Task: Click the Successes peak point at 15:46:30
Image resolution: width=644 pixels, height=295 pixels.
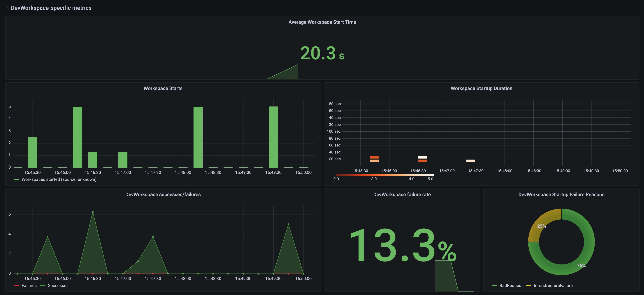Action: 93,212
